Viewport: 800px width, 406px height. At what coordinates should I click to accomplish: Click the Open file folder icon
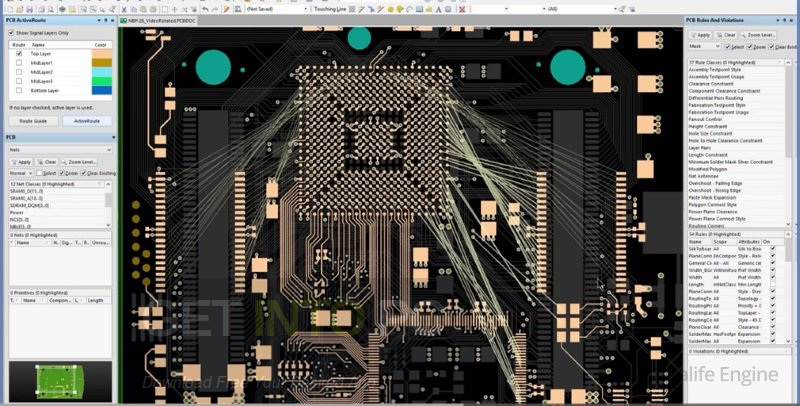(19, 9)
